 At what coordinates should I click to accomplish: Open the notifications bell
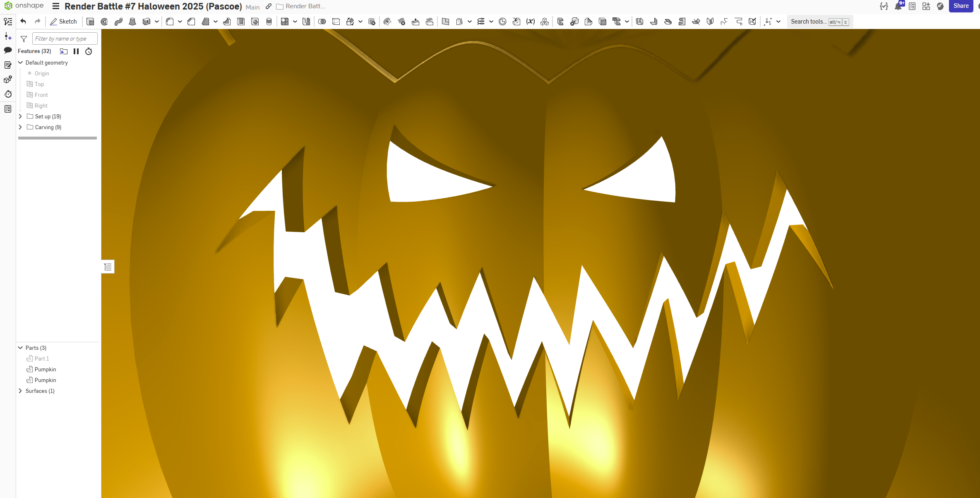pos(898,6)
